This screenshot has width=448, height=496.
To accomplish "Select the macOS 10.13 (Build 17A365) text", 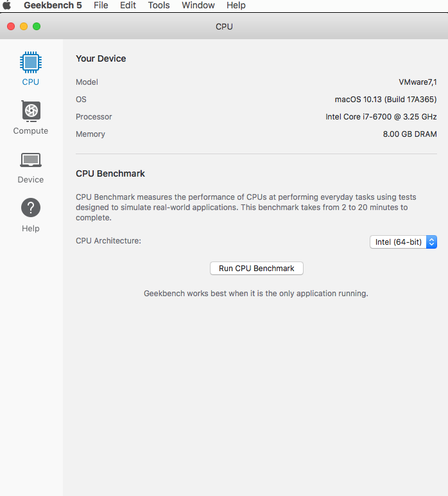I will coord(386,100).
